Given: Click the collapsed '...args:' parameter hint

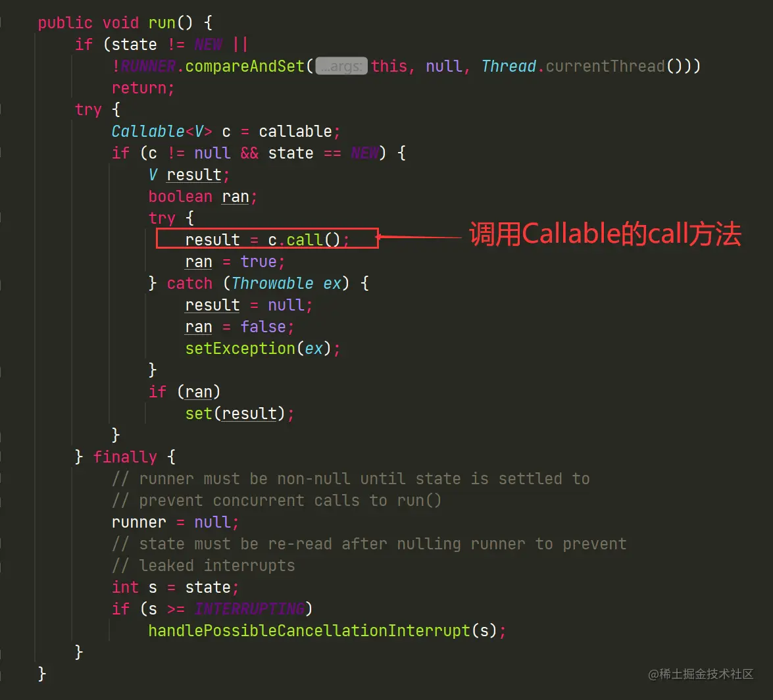Looking at the screenshot, I should (x=341, y=66).
